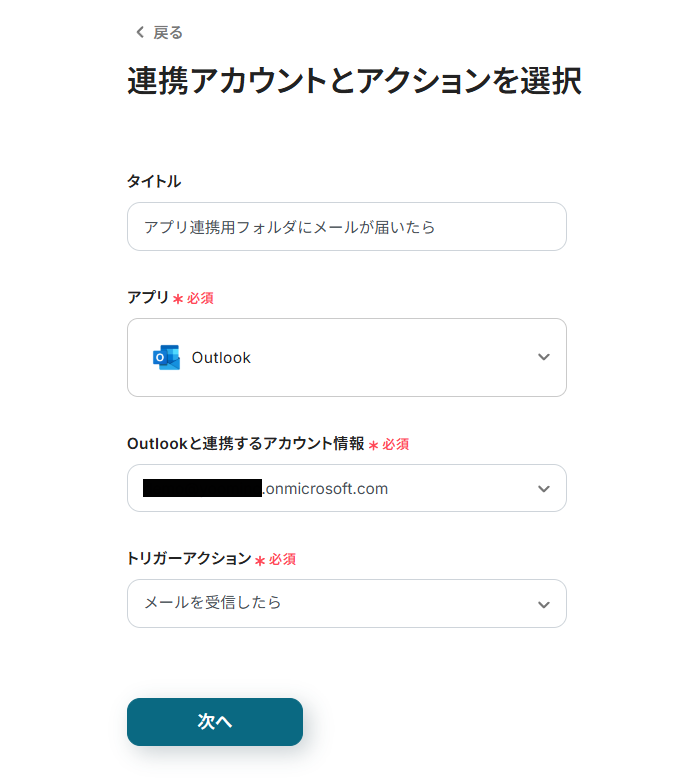Viewport: 686px width, 783px height.
Task: Click the red asterisk beside アプリ
Action: click(x=178, y=298)
